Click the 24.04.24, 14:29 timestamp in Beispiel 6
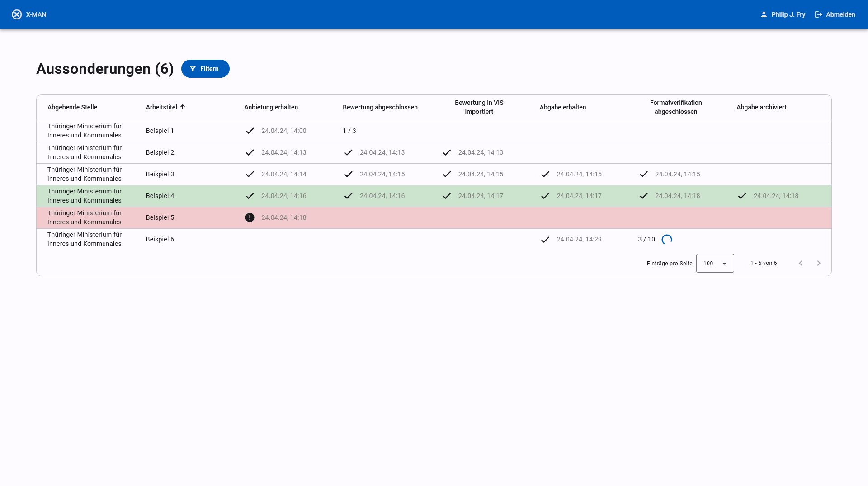The image size is (868, 486). click(579, 239)
